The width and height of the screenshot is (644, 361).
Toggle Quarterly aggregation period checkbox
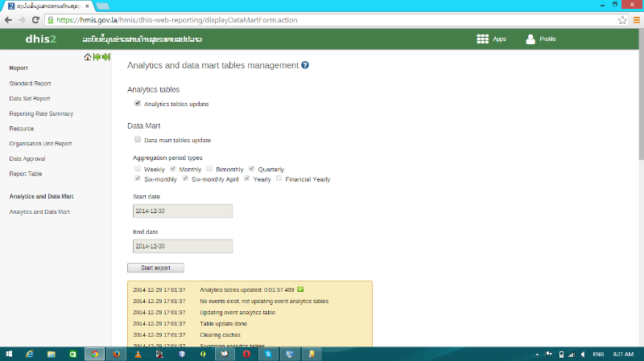click(251, 169)
